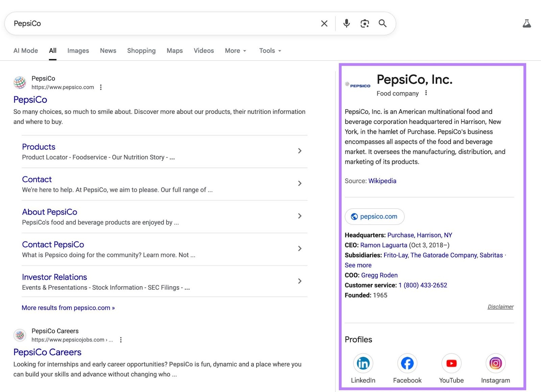541x392 pixels.
Task: Click the pepsico.com website button
Action: point(374,216)
